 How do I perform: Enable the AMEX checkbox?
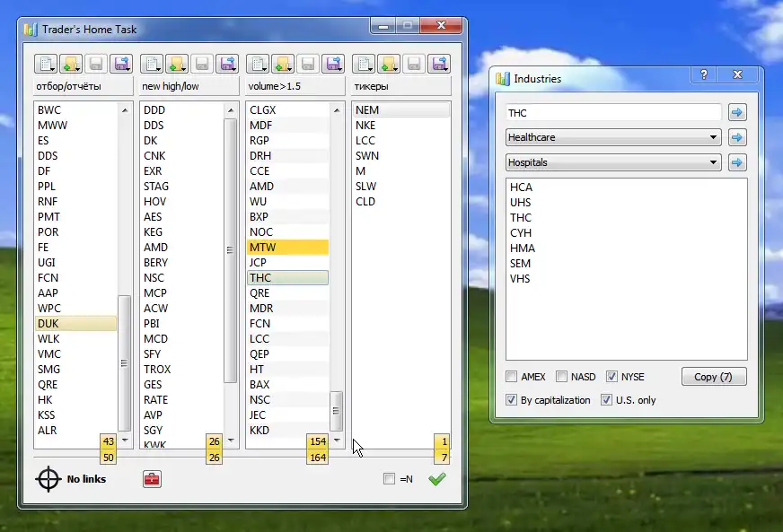point(511,376)
